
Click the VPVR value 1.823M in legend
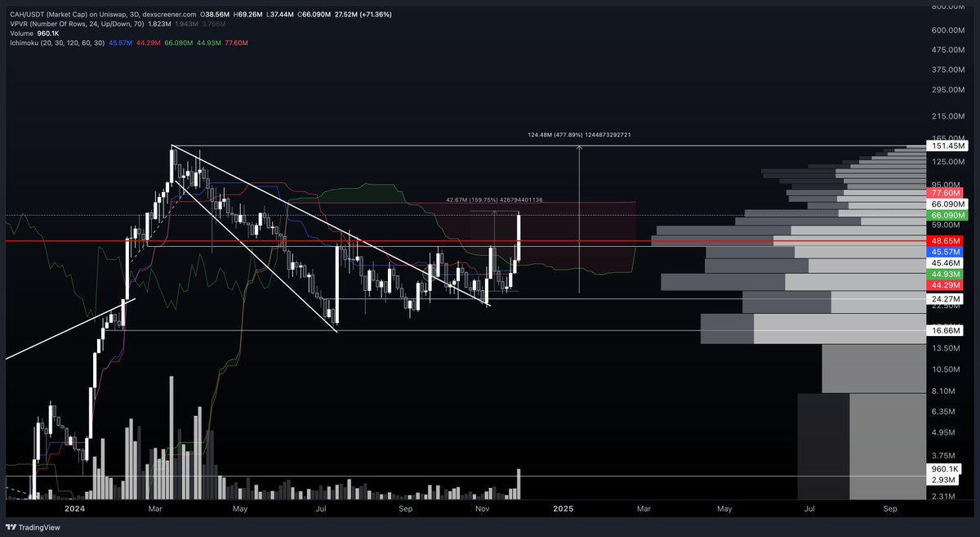coord(158,25)
